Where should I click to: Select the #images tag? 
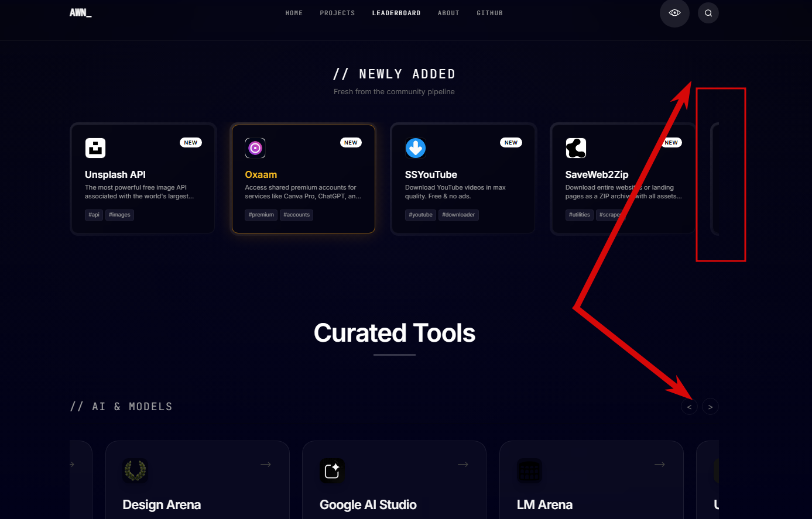click(119, 215)
